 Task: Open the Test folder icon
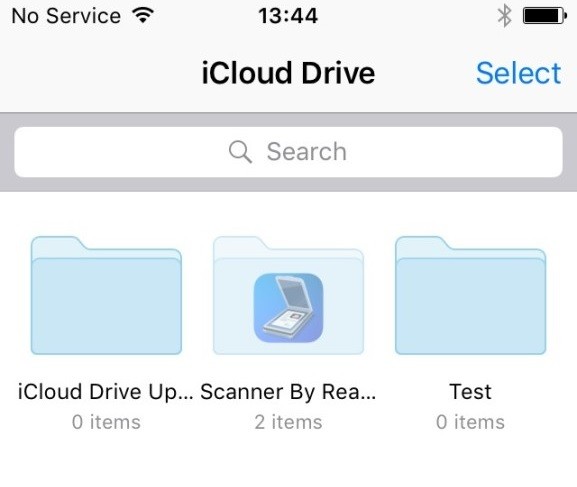(470, 295)
